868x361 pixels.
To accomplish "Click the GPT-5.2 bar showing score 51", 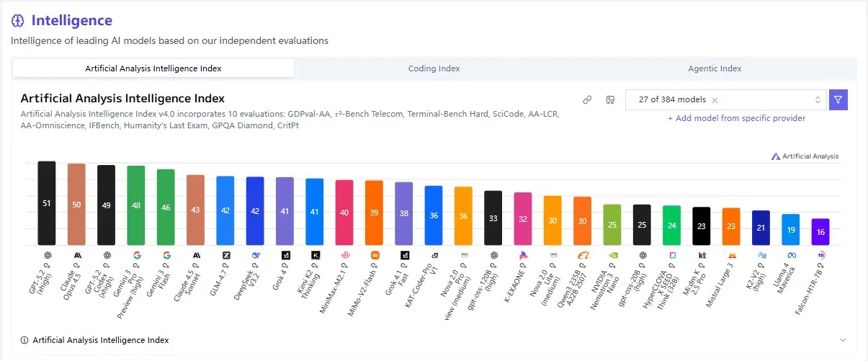I will coord(47,203).
